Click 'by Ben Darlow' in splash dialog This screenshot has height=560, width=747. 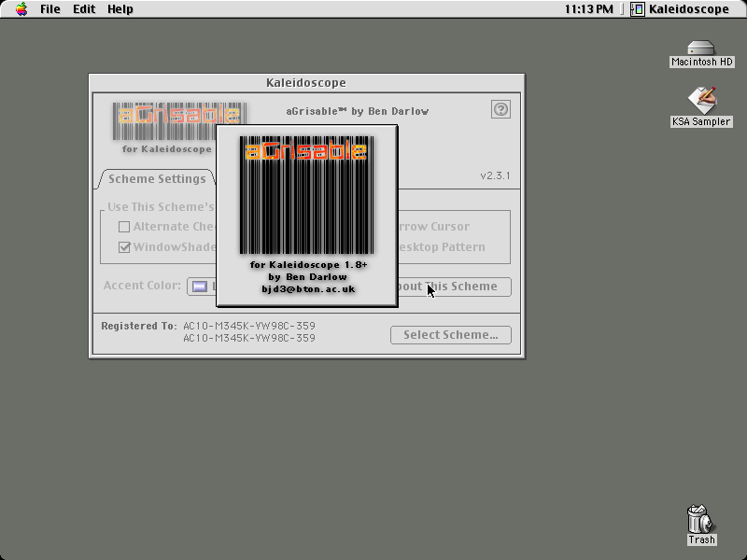click(308, 277)
